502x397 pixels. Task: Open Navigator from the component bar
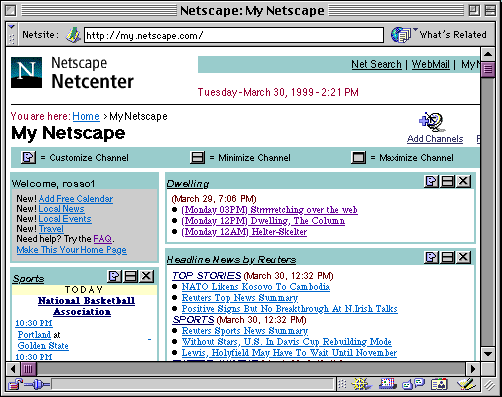(362, 384)
